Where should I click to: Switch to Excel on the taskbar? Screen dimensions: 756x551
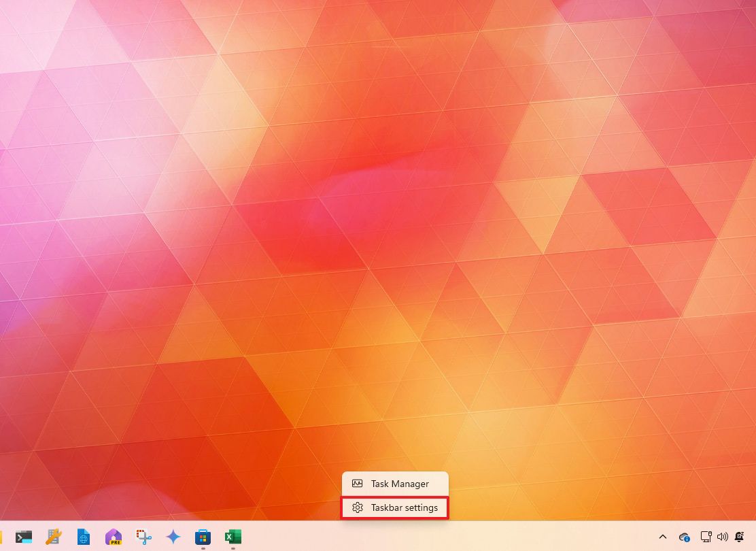[x=233, y=537]
